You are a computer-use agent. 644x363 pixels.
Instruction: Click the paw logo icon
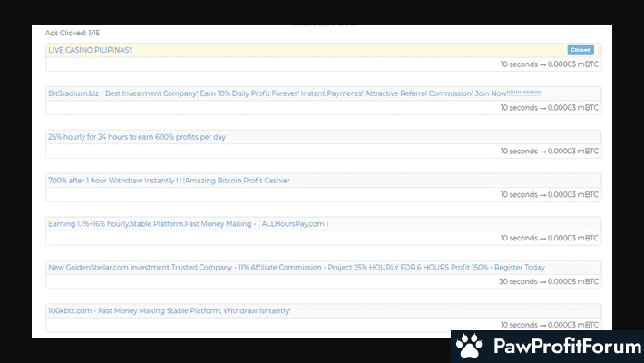point(469,347)
